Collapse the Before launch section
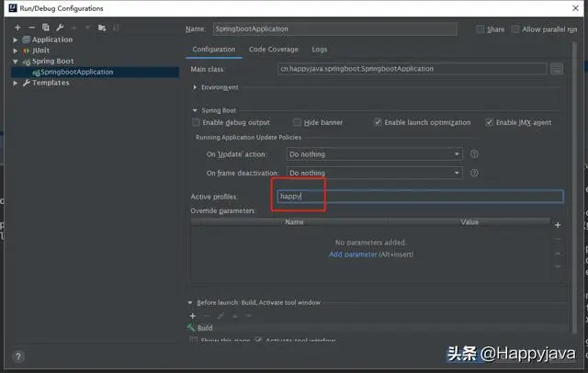 190,302
